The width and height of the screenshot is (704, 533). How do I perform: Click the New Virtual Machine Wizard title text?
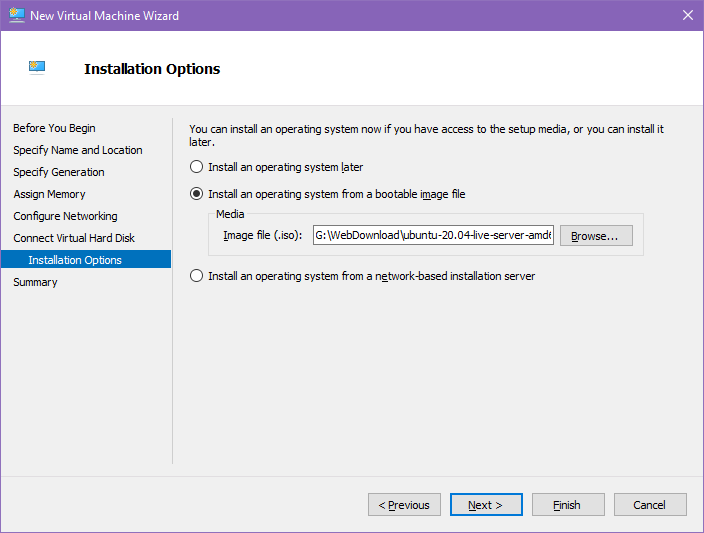[x=104, y=16]
